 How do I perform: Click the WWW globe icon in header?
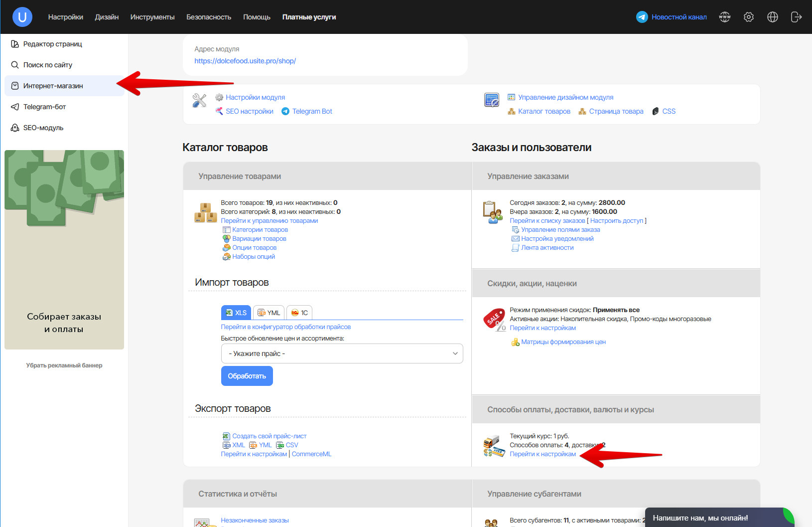[x=724, y=17]
